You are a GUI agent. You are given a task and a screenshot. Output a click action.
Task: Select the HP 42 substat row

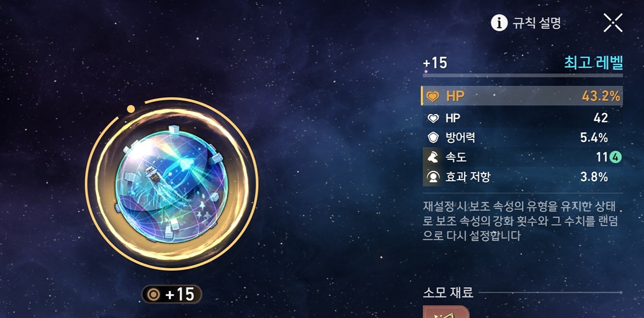coord(522,119)
